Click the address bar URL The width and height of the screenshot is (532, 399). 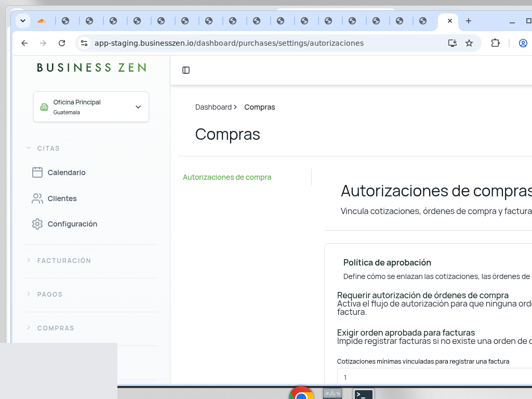click(229, 43)
